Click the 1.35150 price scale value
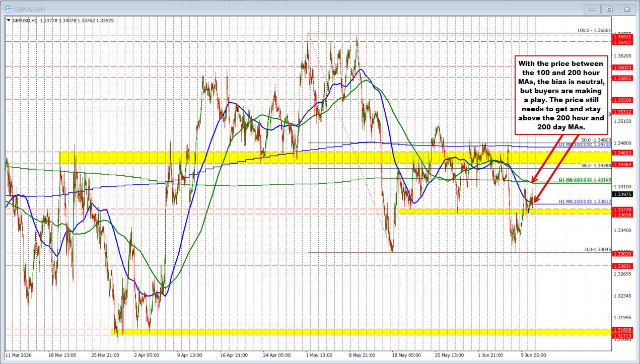The width and height of the screenshot is (640, 364). point(622,121)
